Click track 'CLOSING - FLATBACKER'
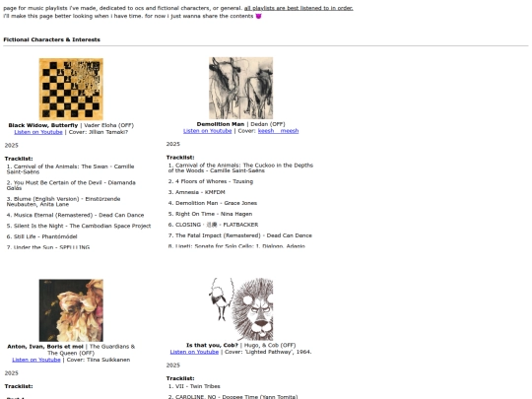This screenshot has width=532, height=399. pos(214,225)
